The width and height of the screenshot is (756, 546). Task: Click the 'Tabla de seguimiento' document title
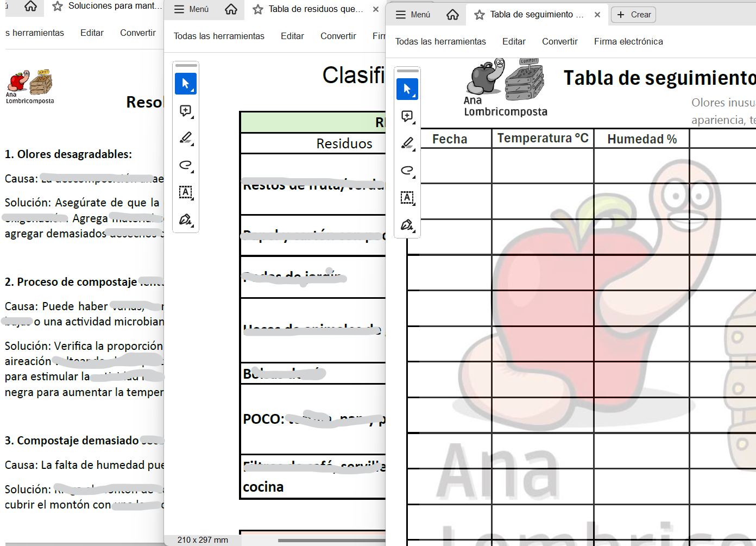(659, 78)
